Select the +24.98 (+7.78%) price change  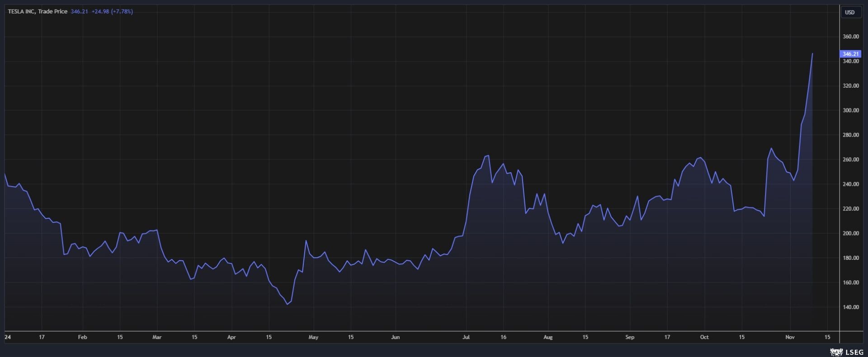[x=112, y=12]
